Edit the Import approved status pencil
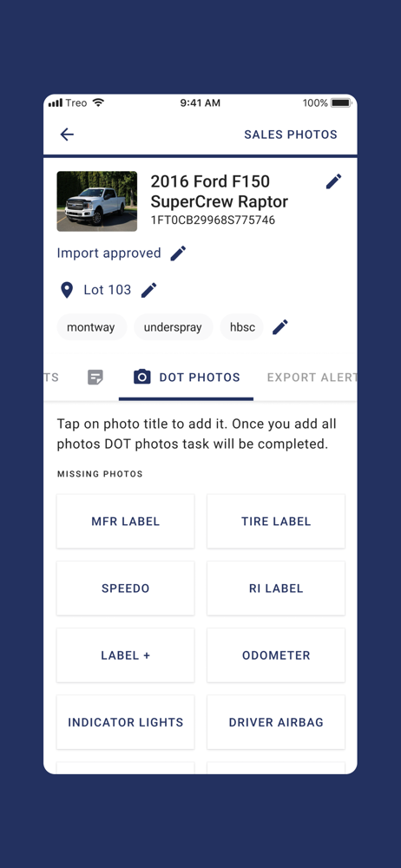401x868 pixels. point(178,253)
